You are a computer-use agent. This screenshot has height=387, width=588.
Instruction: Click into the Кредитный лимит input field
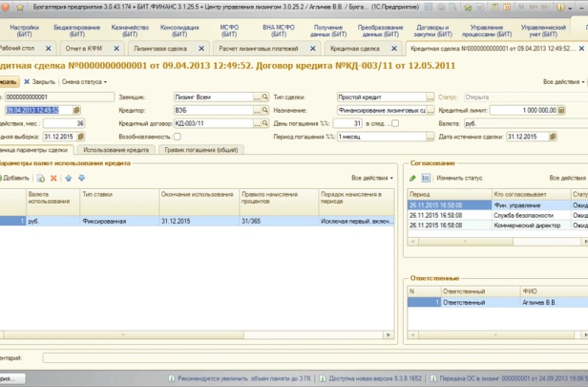point(524,110)
